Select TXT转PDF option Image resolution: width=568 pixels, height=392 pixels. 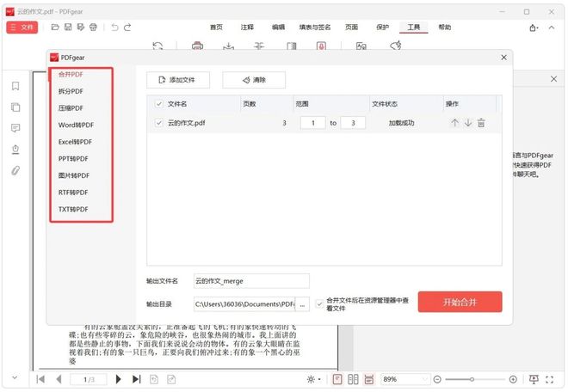point(73,209)
